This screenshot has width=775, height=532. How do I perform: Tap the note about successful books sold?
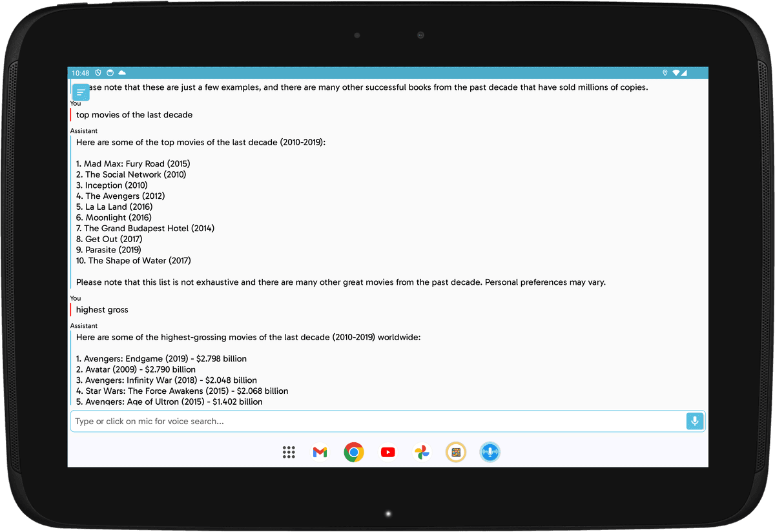tap(368, 87)
